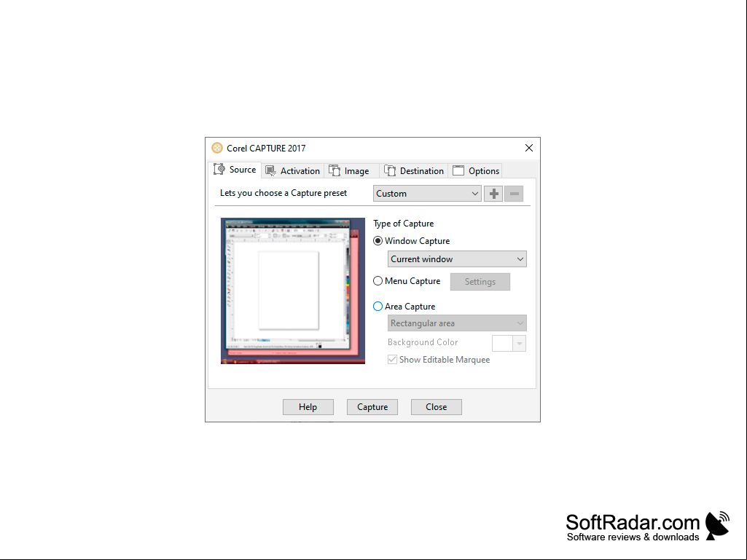
Task: Click the Close button at bottom
Action: [437, 407]
